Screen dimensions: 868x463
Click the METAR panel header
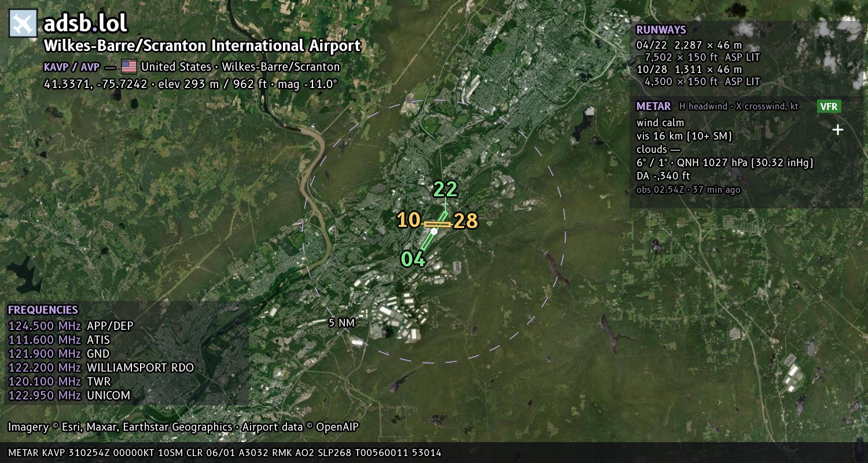point(654,106)
